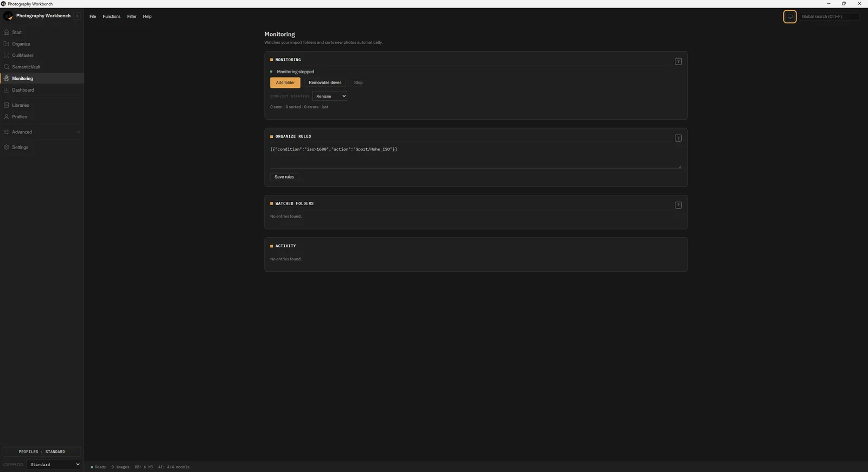
Task: Open SemanticVault via its magnifier icon
Action: point(7,67)
